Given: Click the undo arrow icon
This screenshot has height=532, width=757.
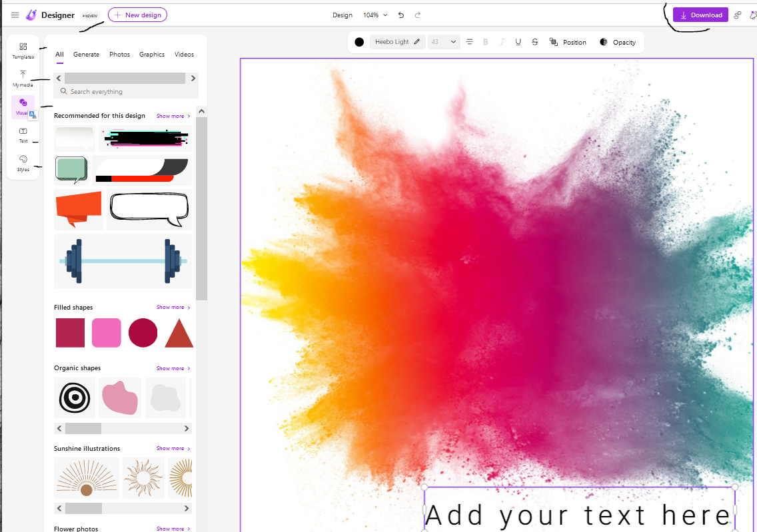Looking at the screenshot, I should point(400,15).
